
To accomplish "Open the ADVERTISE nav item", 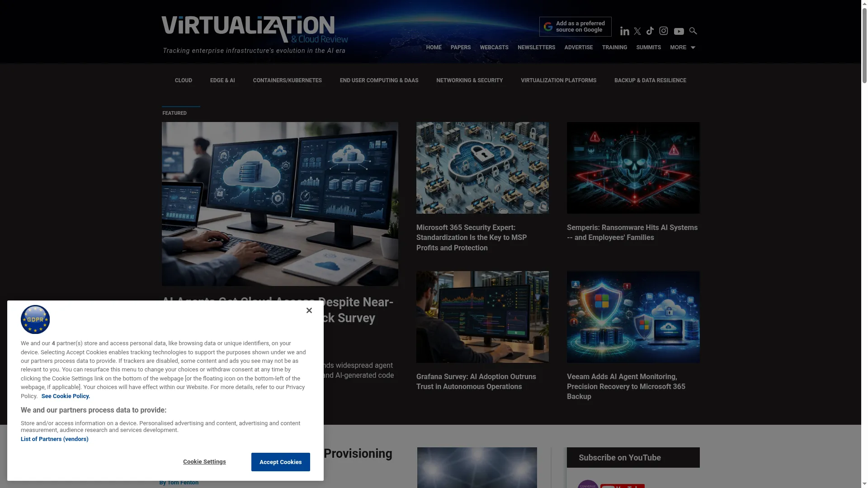I will pyautogui.click(x=579, y=47).
